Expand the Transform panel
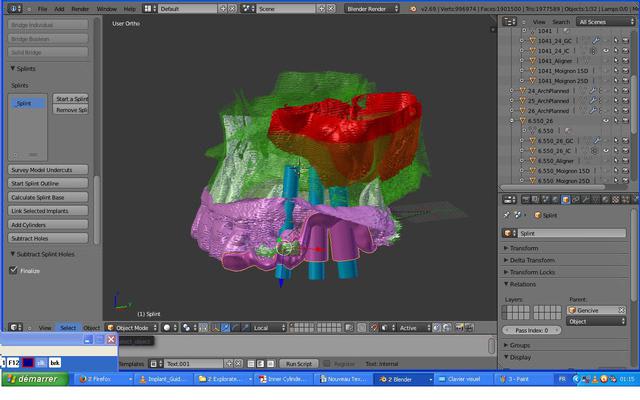640x400 pixels. click(524, 248)
